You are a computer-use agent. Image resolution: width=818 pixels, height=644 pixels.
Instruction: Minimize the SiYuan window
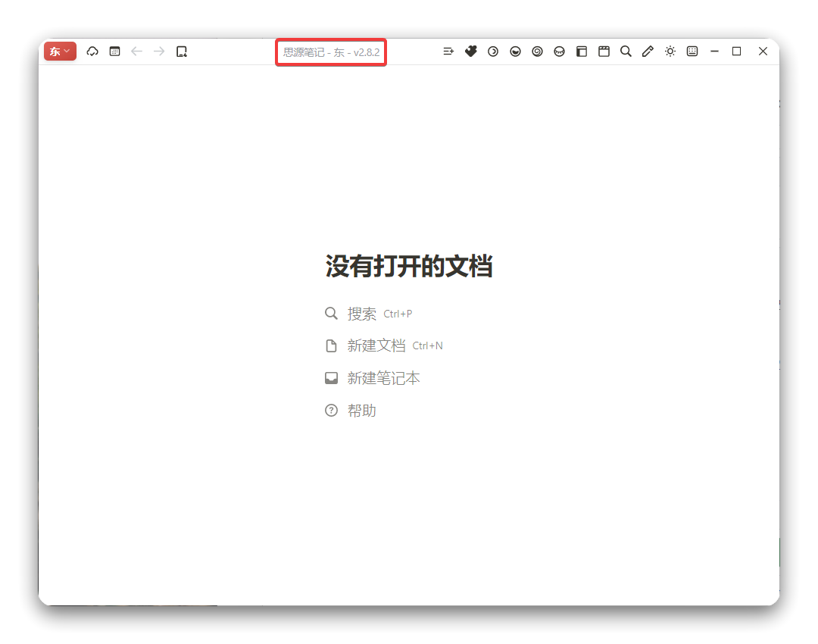(715, 52)
